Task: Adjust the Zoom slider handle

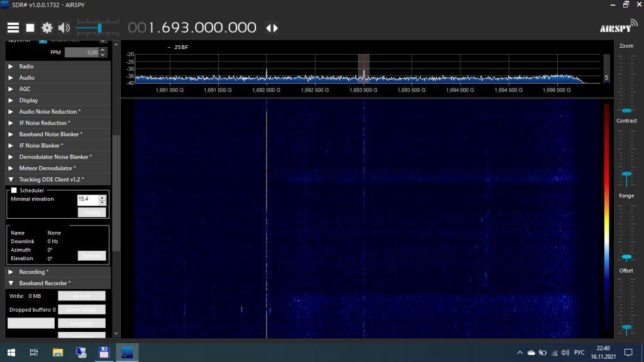Action: [626, 111]
